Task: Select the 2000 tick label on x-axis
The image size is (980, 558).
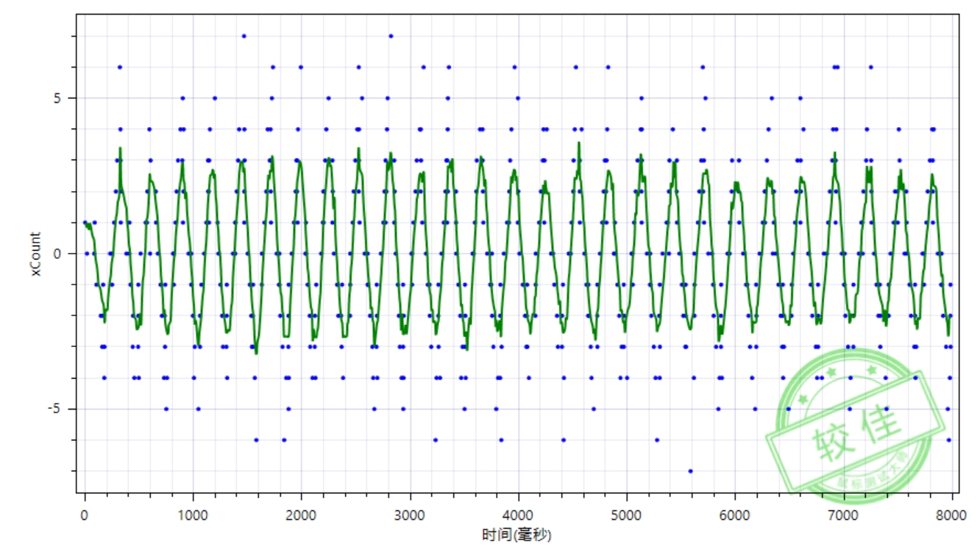Action: [301, 516]
